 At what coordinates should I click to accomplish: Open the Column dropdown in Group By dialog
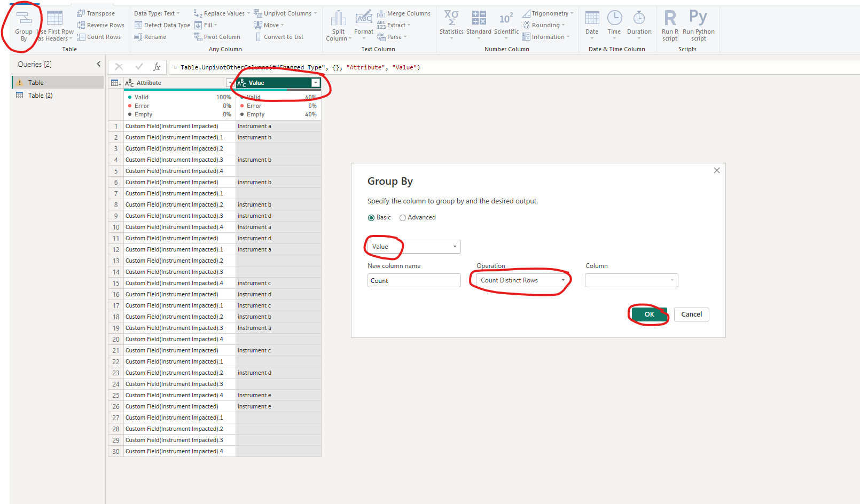tap(631, 280)
